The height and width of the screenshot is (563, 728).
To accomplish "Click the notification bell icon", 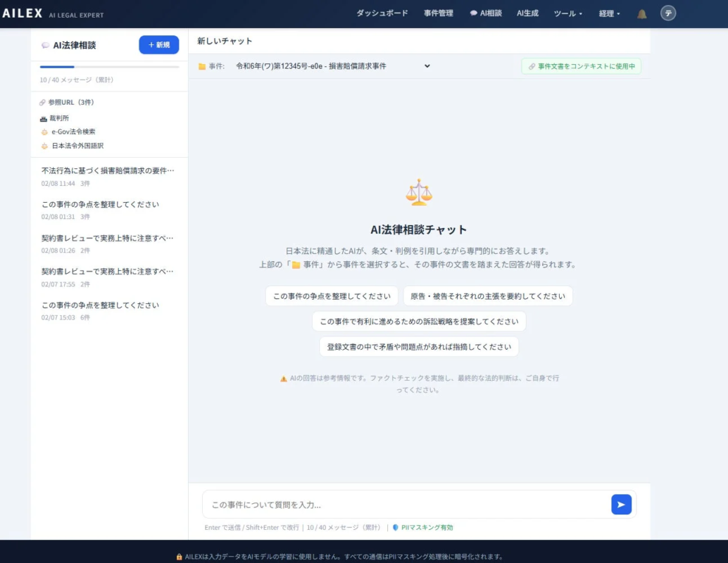I will coord(641,12).
